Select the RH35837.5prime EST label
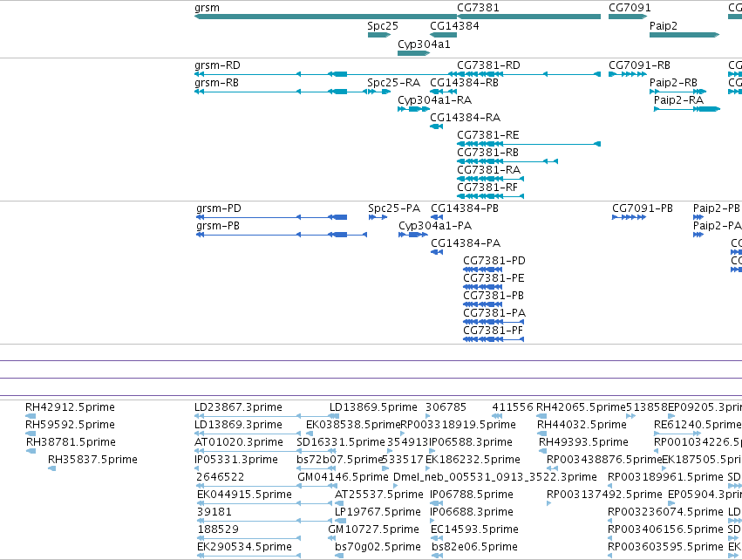Viewport: 742px width, 560px height. coord(92,460)
